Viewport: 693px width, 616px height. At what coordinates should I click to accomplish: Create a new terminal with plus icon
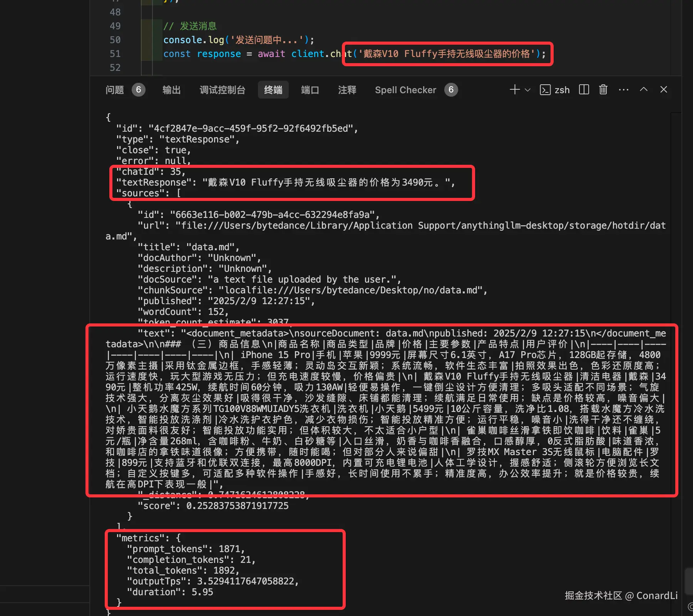point(514,90)
